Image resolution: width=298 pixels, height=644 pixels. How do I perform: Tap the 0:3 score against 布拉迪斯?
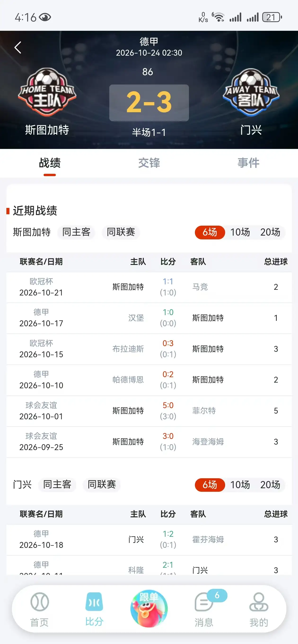coord(168,344)
